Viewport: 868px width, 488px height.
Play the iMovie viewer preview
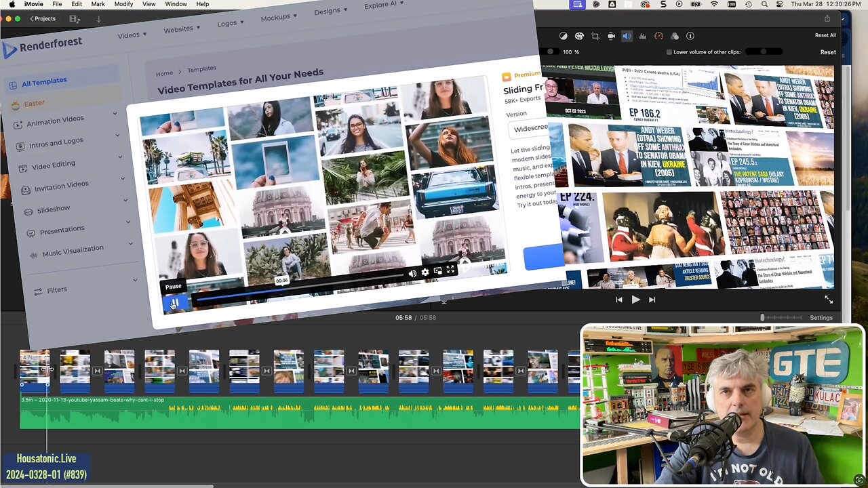[x=635, y=300]
